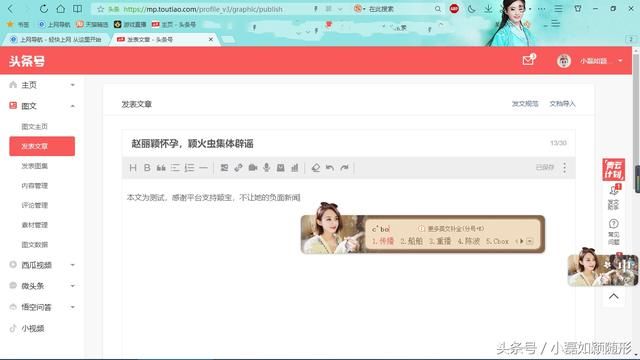Show next page of IME candidates
The height and width of the screenshot is (360, 640).
tap(522, 241)
